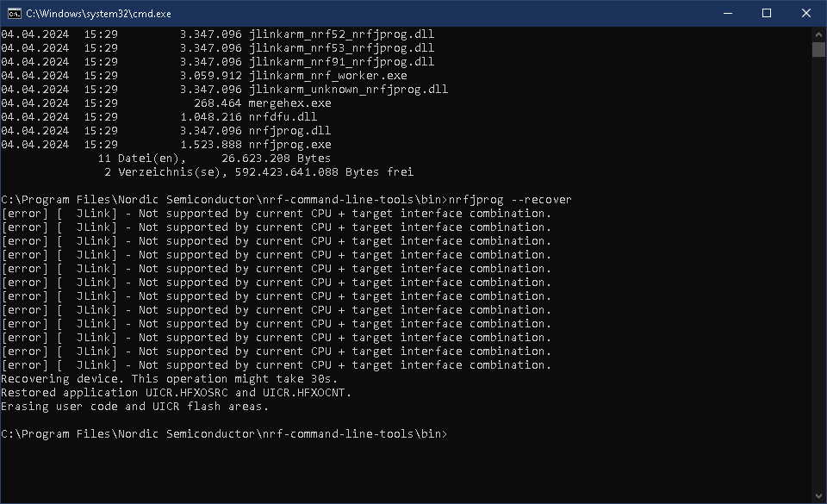Viewport: 827px width, 504px height.
Task: Minimize the command prompt window
Action: click(728, 13)
